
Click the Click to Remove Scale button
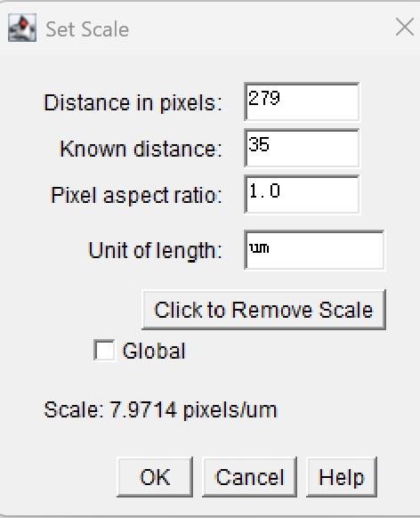click(x=263, y=310)
